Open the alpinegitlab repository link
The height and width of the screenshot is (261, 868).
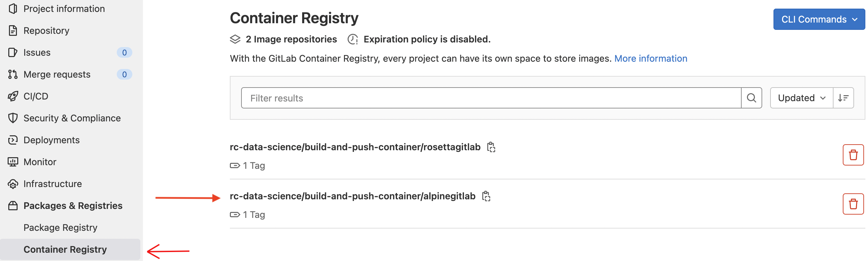352,196
